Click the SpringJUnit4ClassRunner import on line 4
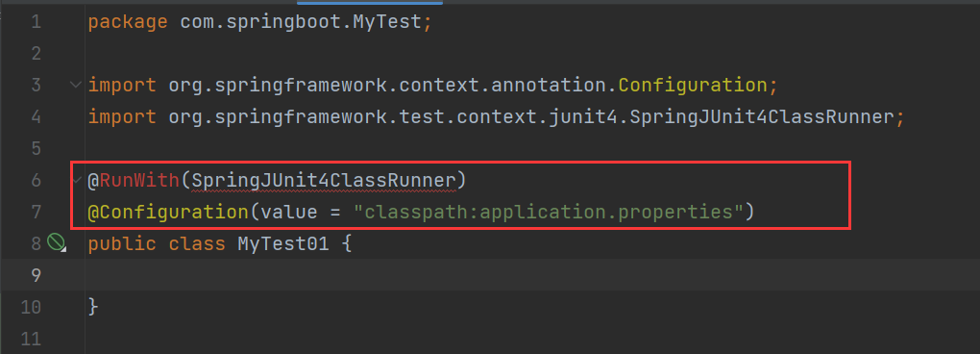The height and width of the screenshot is (354, 980). click(761, 117)
